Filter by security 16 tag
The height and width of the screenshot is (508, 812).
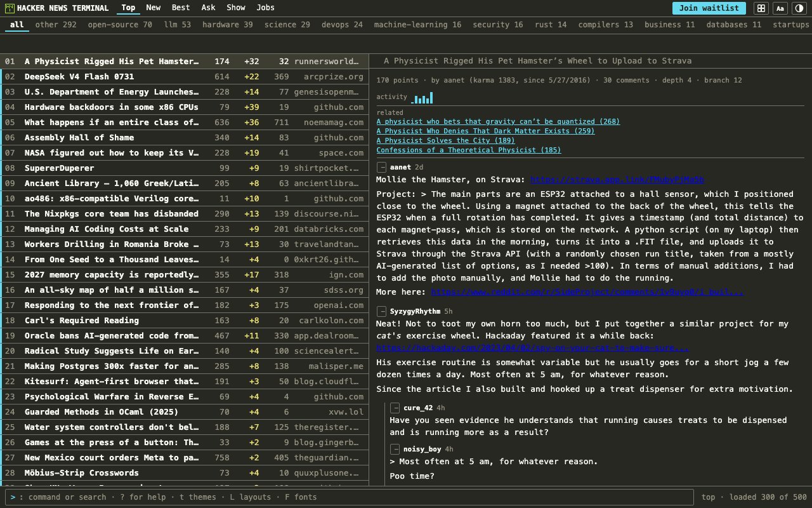coord(498,25)
